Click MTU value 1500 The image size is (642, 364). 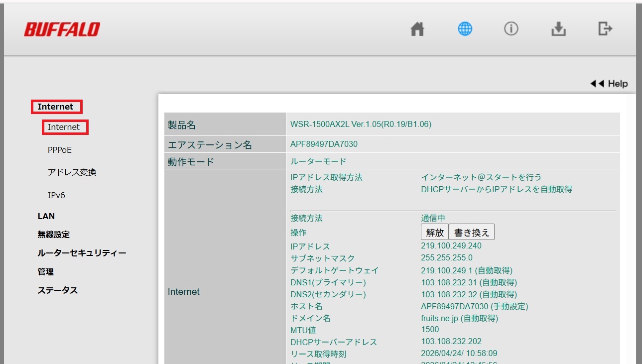click(430, 329)
